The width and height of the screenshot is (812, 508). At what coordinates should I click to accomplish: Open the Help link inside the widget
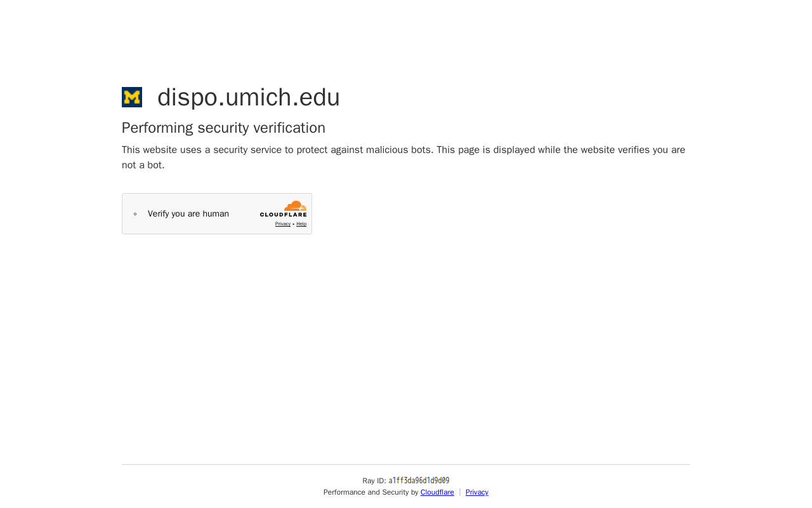click(301, 224)
